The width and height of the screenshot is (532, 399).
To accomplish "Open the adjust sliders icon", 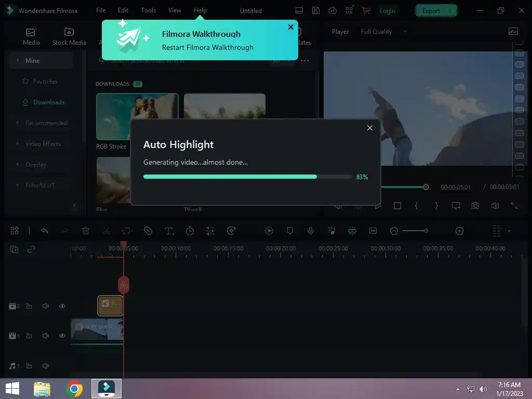I will click(x=210, y=231).
